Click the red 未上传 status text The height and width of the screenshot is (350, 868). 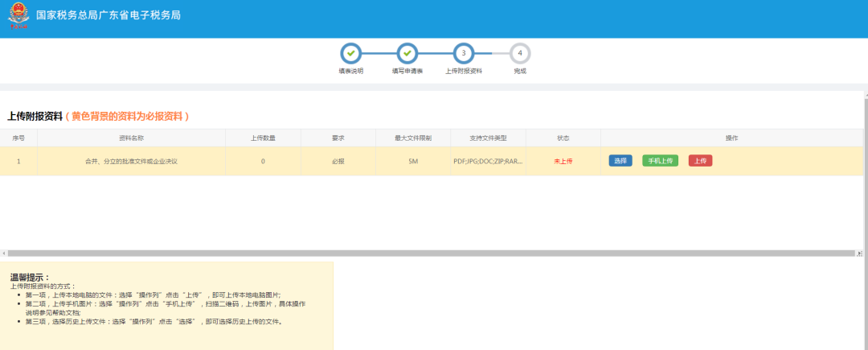[563, 161]
